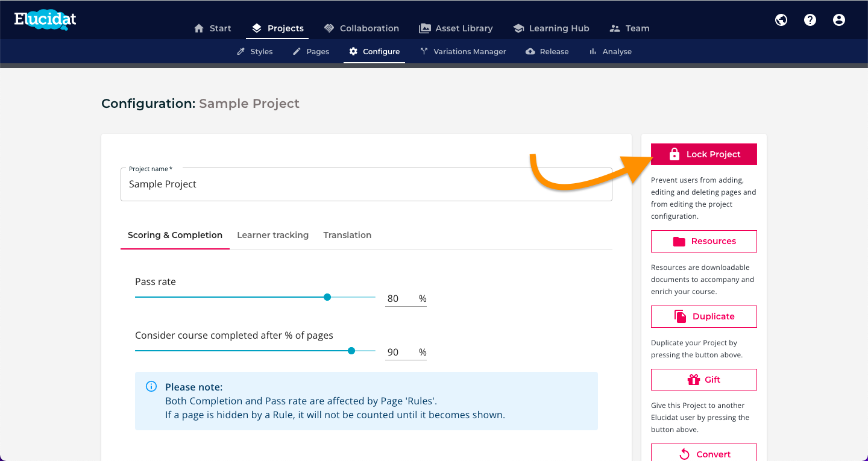Click the Project name input field
This screenshot has height=461, width=868.
pos(366,184)
